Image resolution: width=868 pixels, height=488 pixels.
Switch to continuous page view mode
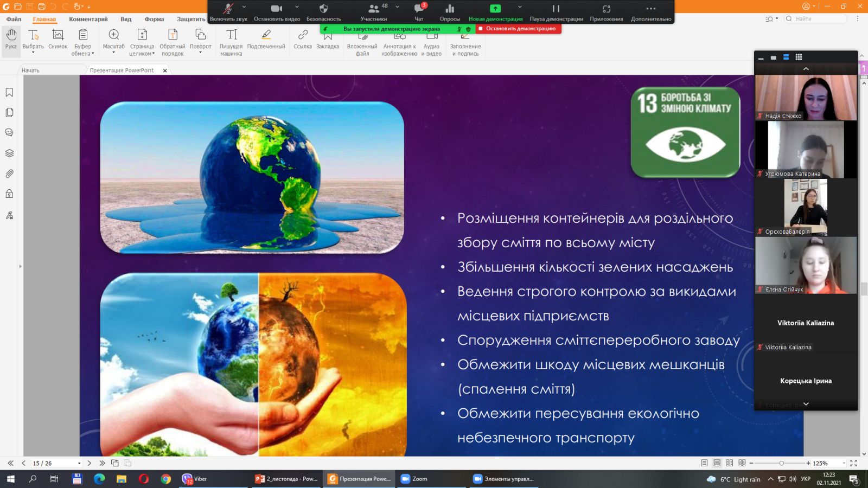click(x=717, y=463)
